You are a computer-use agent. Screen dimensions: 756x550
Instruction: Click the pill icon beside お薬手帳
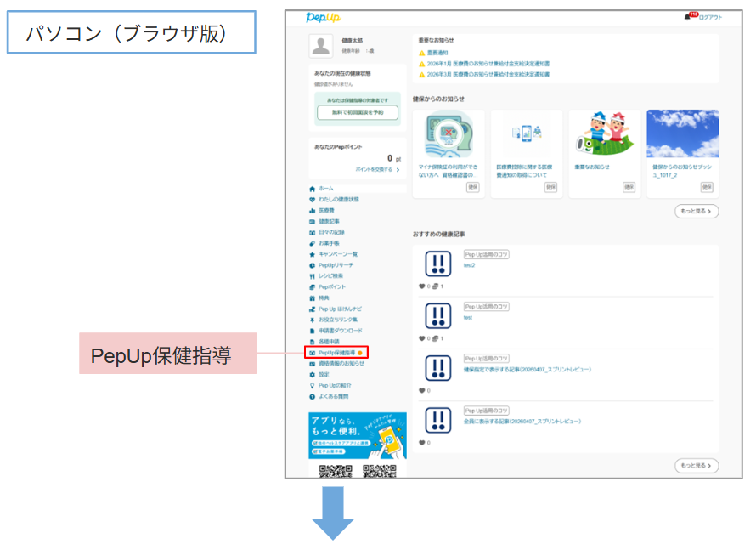[x=312, y=243]
